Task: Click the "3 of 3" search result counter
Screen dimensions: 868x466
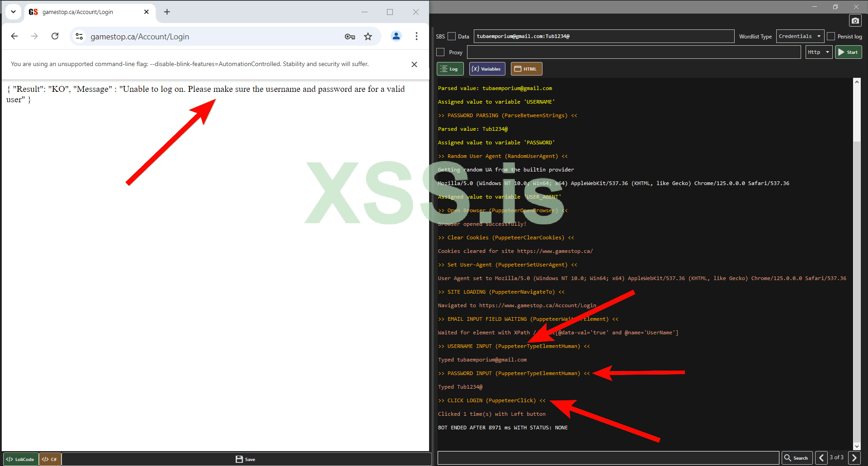Action: click(836, 457)
